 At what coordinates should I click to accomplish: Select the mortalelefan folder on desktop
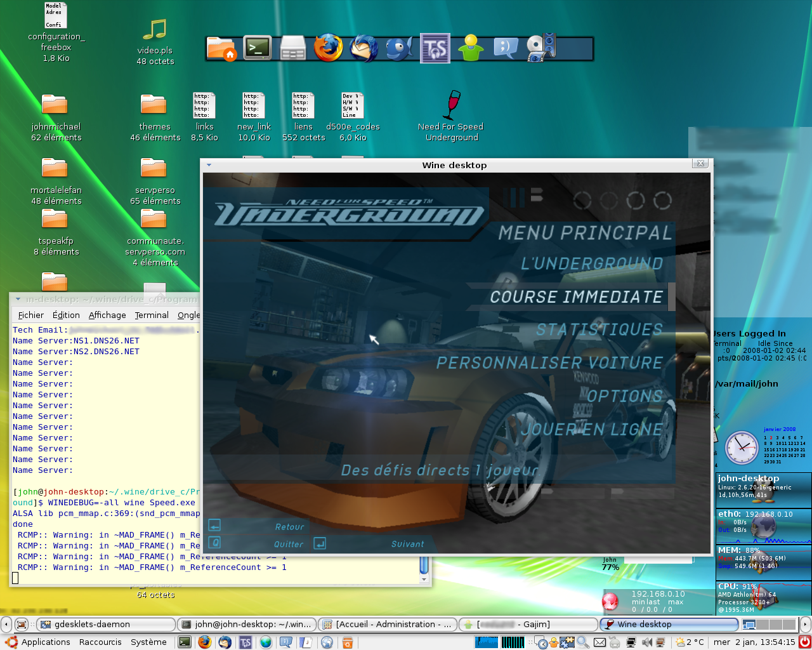[x=55, y=181]
